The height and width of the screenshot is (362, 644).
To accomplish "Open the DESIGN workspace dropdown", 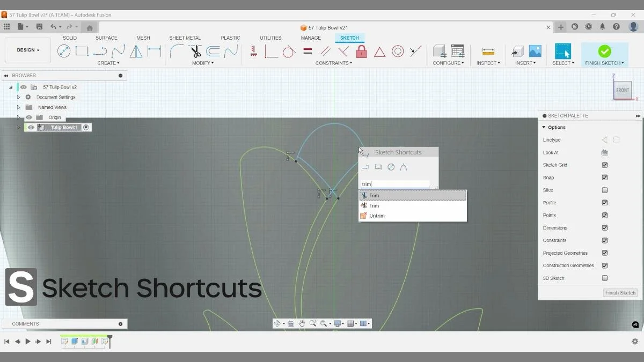I will (x=27, y=50).
